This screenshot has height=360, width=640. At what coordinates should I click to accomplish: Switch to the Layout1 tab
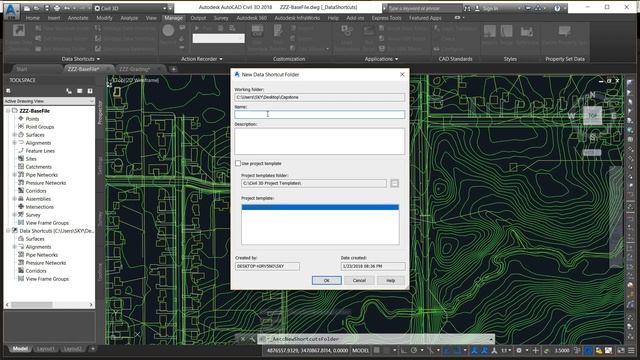[46, 349]
